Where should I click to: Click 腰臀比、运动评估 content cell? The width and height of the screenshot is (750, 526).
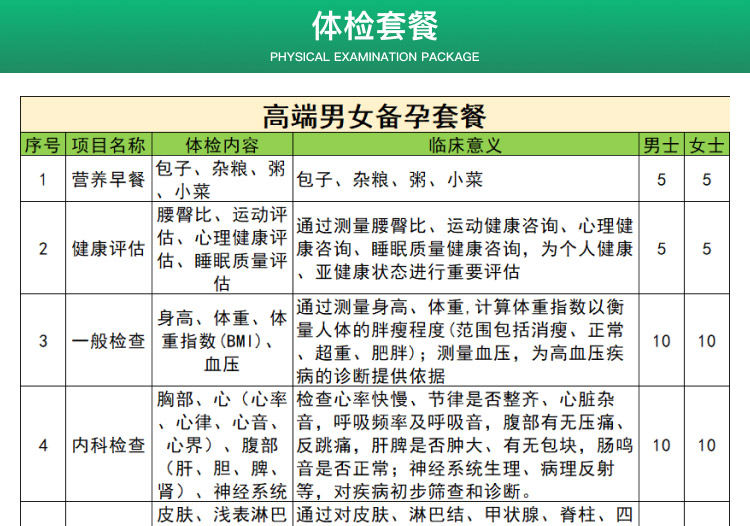click(x=222, y=248)
